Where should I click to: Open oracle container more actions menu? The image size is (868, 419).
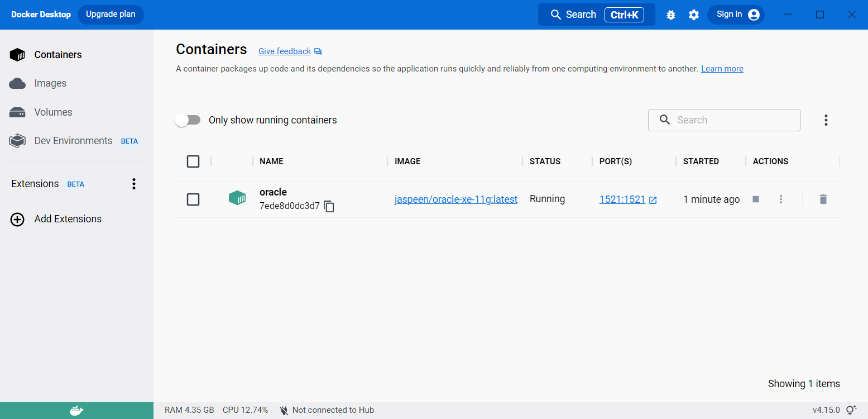(x=781, y=199)
